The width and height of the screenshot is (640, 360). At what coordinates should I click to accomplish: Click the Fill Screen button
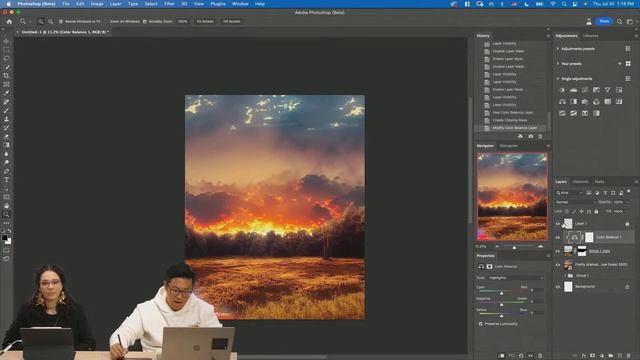tap(231, 21)
